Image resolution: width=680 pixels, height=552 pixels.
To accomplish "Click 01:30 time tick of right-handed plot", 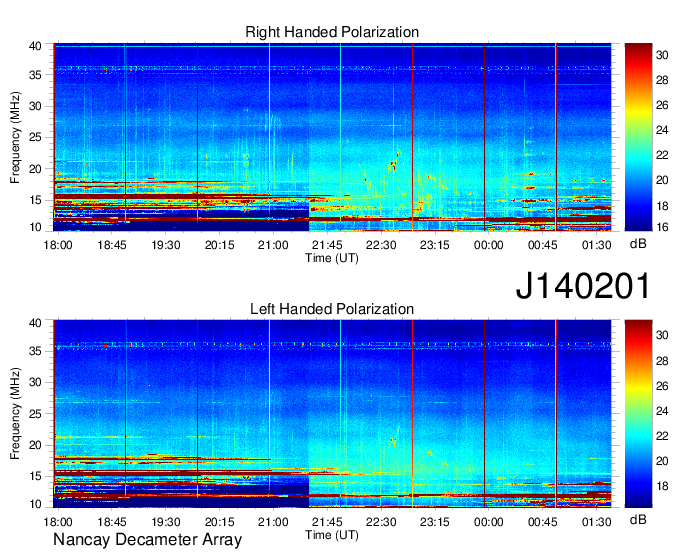I will point(597,245).
